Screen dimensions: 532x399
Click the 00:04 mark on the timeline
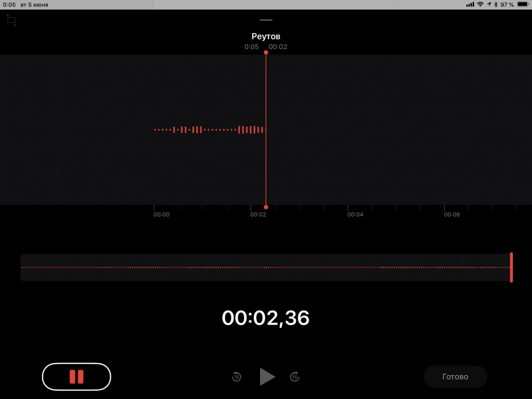coord(355,214)
